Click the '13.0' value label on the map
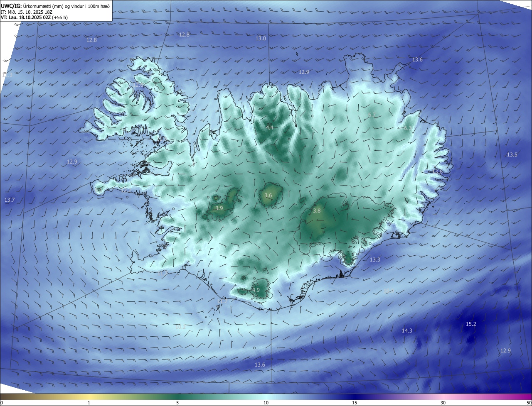The width and height of the screenshot is (532, 406). pyautogui.click(x=261, y=38)
